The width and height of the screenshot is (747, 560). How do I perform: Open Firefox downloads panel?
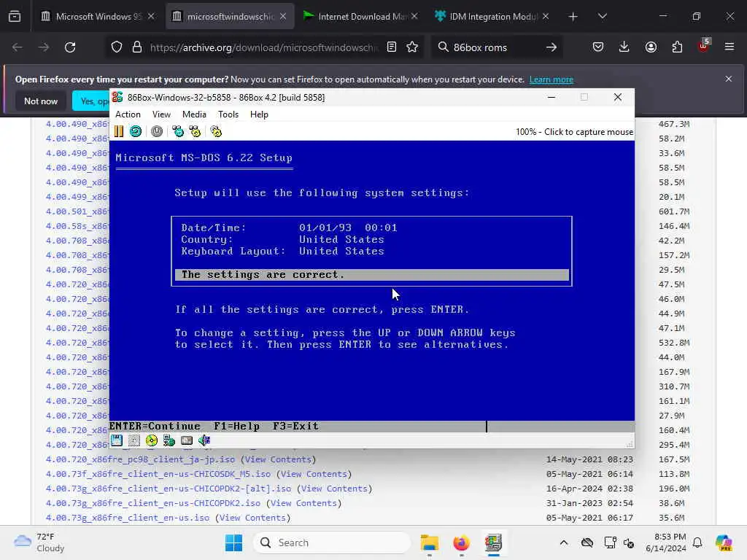coord(624,47)
